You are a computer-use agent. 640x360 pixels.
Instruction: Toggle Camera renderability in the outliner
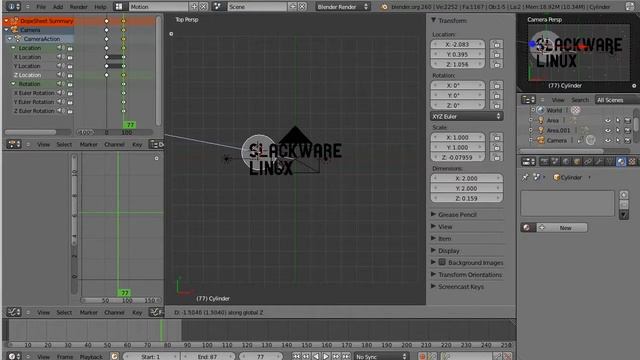628,140
